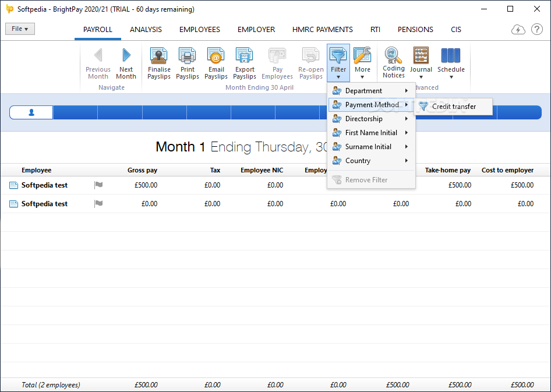Expand Directorship filter submenu

(x=371, y=119)
